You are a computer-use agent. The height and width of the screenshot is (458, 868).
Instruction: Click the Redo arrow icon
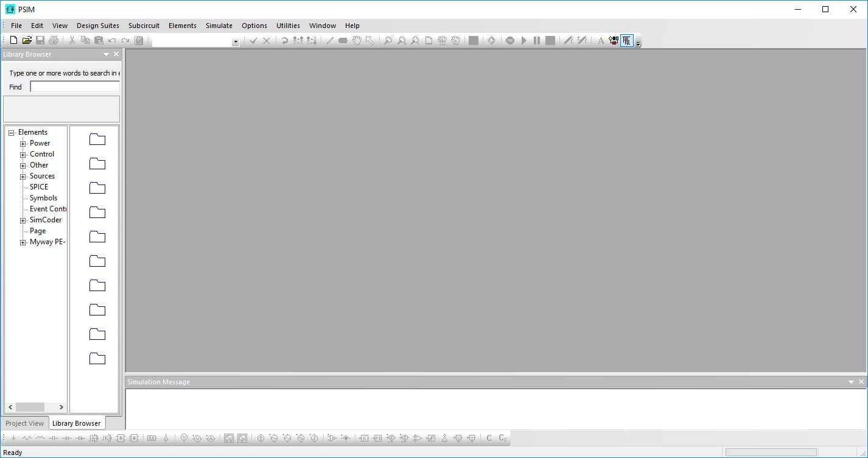click(x=125, y=41)
